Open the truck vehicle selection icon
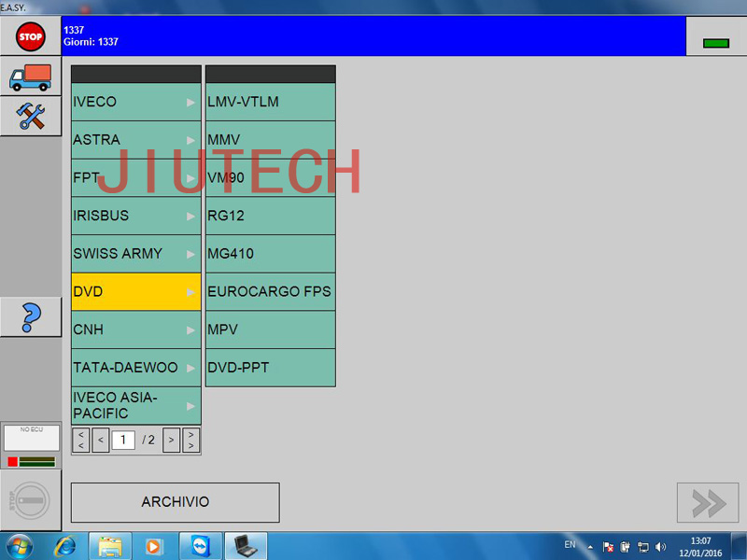The height and width of the screenshot is (560, 747). pyautogui.click(x=31, y=77)
